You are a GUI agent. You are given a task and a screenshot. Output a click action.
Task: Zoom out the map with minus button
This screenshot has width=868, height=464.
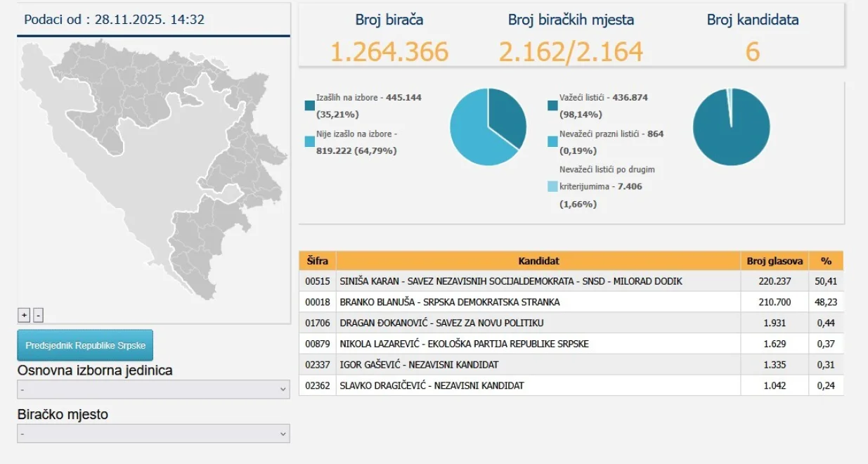[38, 315]
